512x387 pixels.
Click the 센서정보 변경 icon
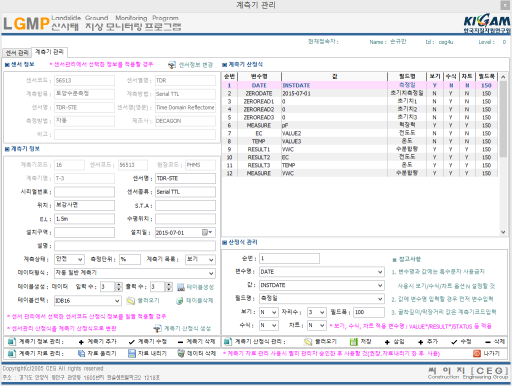coord(172,65)
